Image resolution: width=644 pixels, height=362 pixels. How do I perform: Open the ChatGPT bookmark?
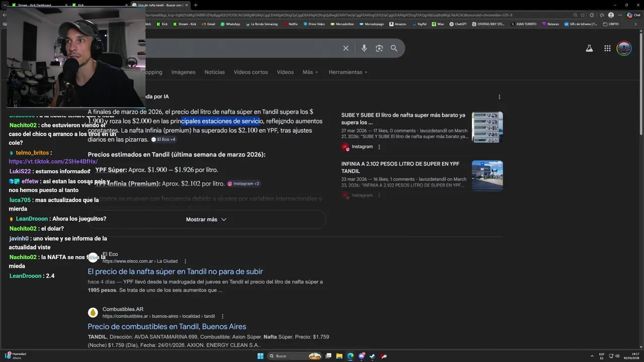click(x=458, y=24)
